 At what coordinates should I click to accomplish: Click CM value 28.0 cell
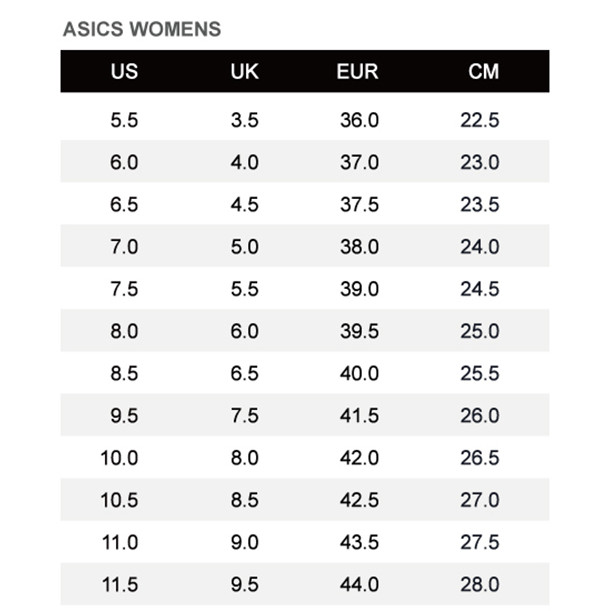pyautogui.click(x=480, y=585)
